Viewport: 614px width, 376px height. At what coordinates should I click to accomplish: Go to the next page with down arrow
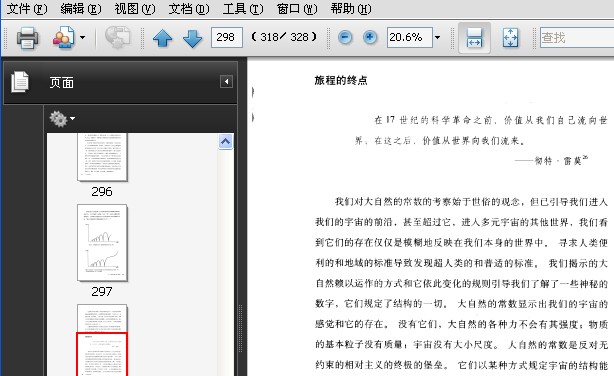click(x=192, y=38)
